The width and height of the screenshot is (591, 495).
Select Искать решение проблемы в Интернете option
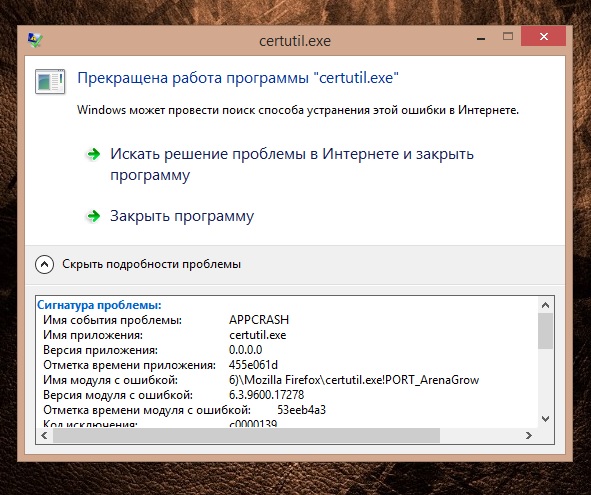click(292, 164)
